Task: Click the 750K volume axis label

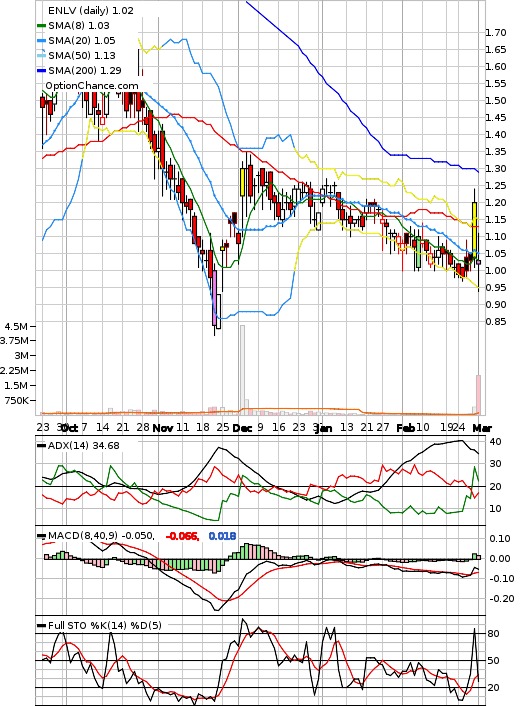Action: (16, 400)
